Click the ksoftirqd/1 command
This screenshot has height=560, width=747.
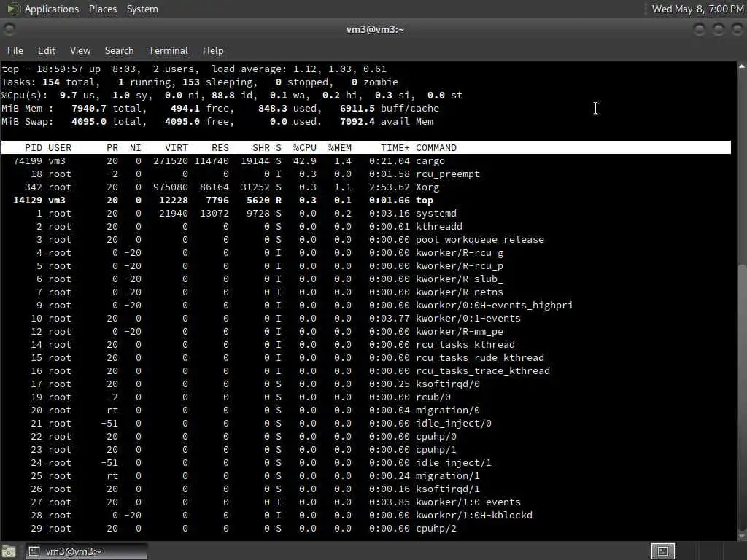447,489
